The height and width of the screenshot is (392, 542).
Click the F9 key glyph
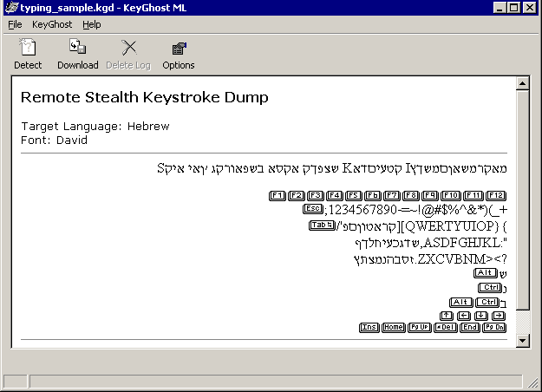429,196
